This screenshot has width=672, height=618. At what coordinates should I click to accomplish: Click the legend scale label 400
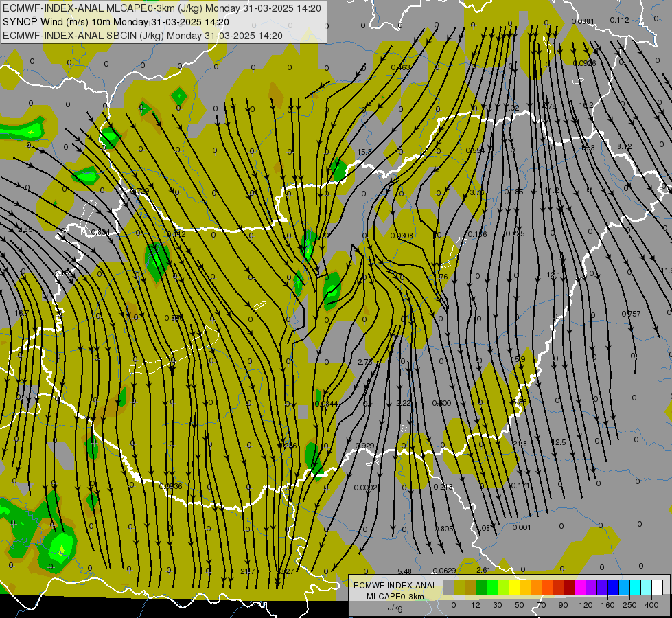coord(651,605)
